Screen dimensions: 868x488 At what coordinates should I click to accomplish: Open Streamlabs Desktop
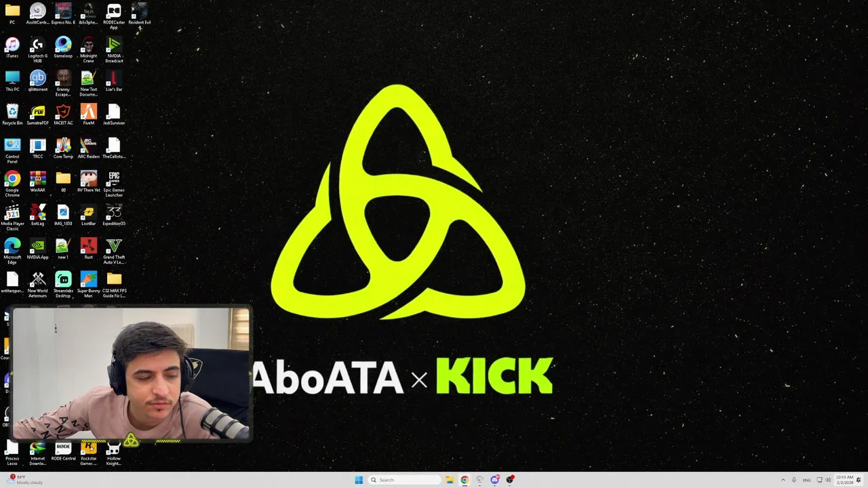tap(63, 285)
